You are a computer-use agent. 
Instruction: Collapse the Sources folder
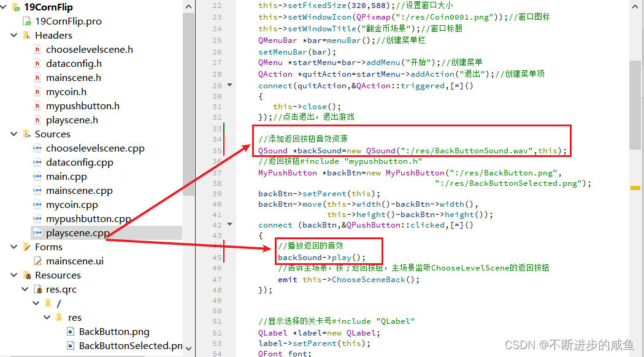pos(13,134)
